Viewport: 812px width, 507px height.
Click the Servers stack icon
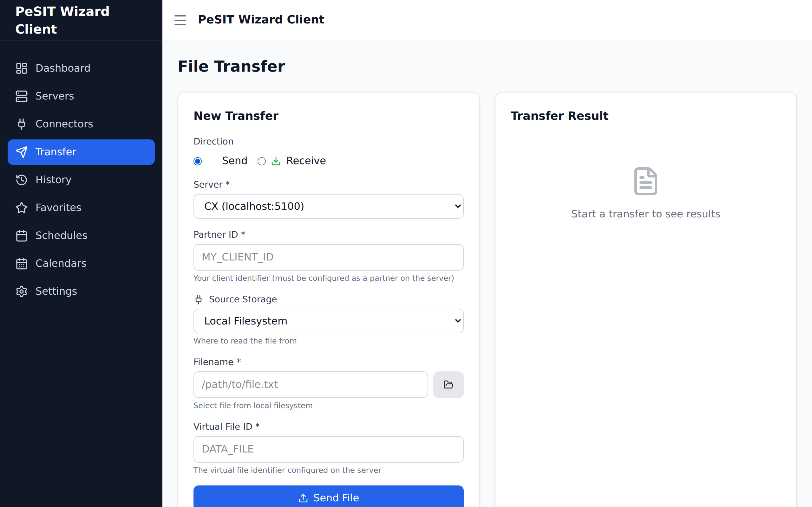click(x=22, y=96)
